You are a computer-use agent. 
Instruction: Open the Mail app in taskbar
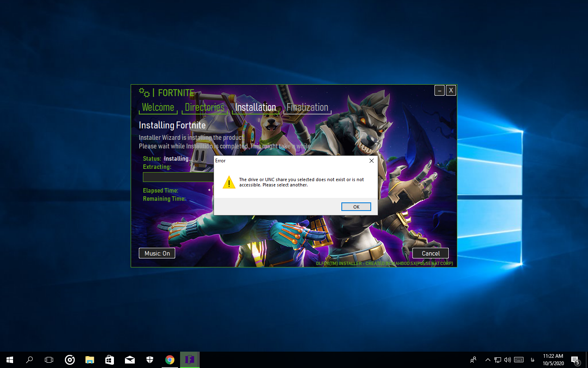pyautogui.click(x=130, y=360)
